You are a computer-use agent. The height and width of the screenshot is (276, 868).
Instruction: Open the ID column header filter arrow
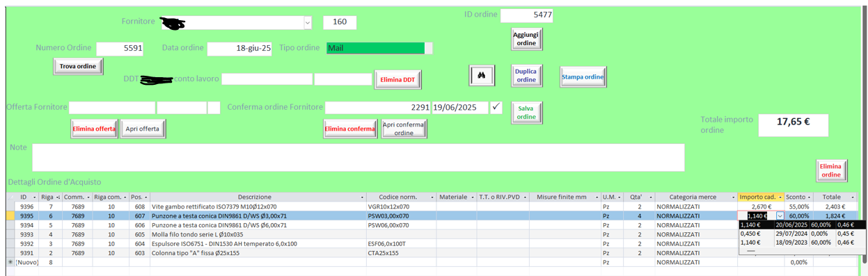pos(35,197)
